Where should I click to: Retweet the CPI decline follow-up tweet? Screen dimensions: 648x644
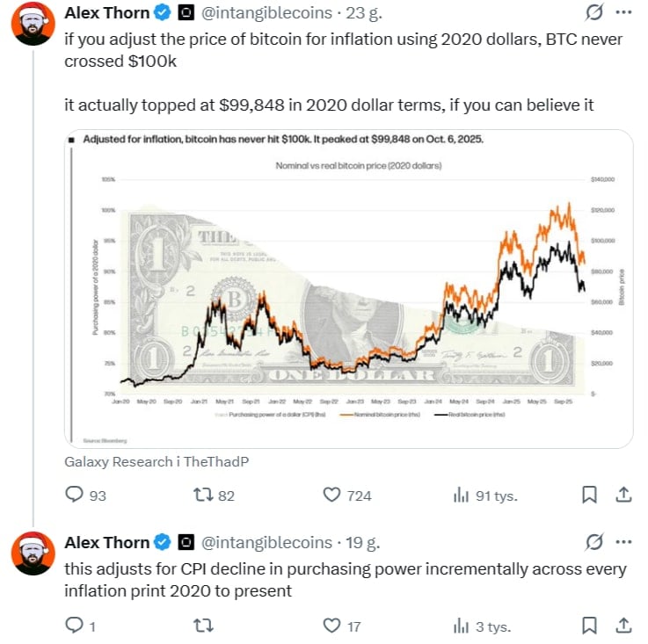pyautogui.click(x=202, y=626)
